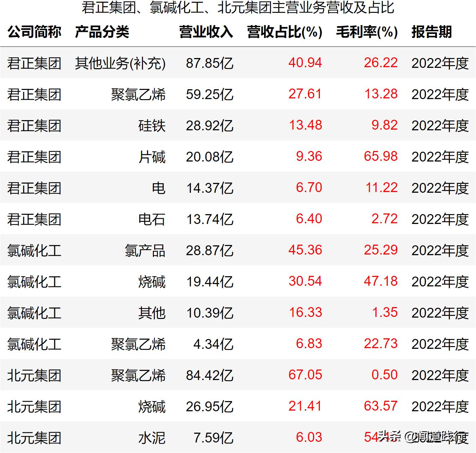This screenshot has height=453, width=476.
Task: Select the 电石 product cell
Action: pos(152,219)
